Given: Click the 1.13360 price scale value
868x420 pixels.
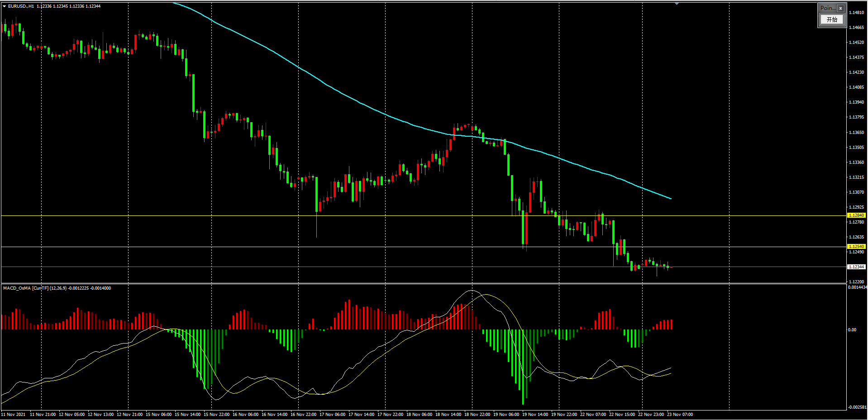Looking at the screenshot, I should pyautogui.click(x=856, y=162).
